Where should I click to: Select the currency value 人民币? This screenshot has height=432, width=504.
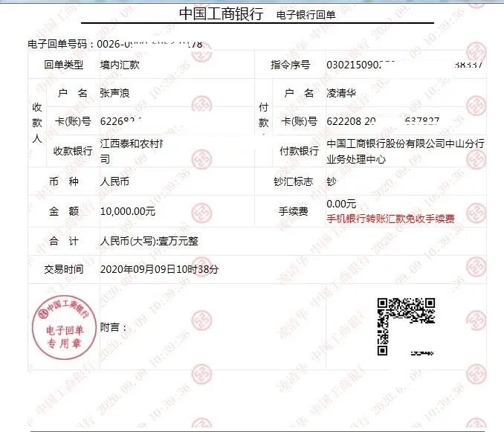click(x=114, y=181)
